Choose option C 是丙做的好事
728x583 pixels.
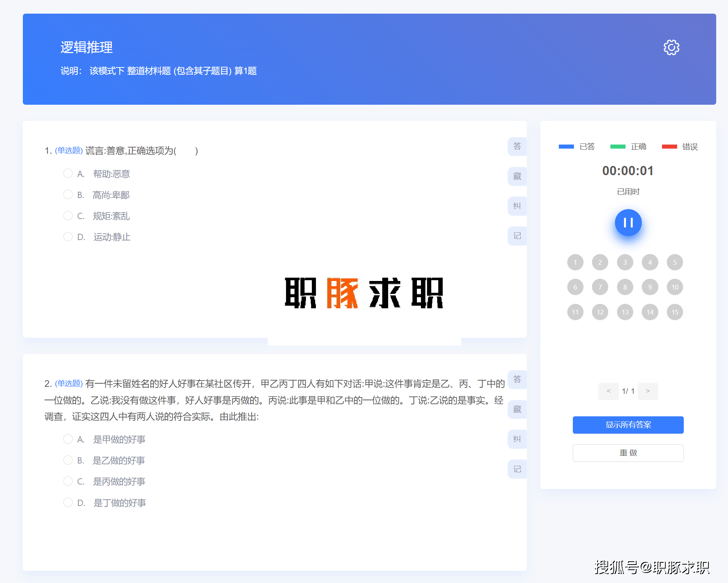point(68,481)
